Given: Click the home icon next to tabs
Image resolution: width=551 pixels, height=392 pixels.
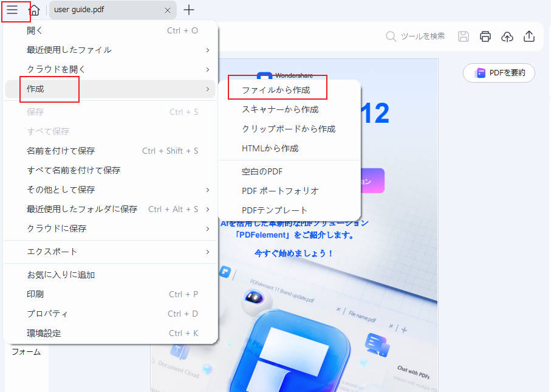Looking at the screenshot, I should coord(35,10).
